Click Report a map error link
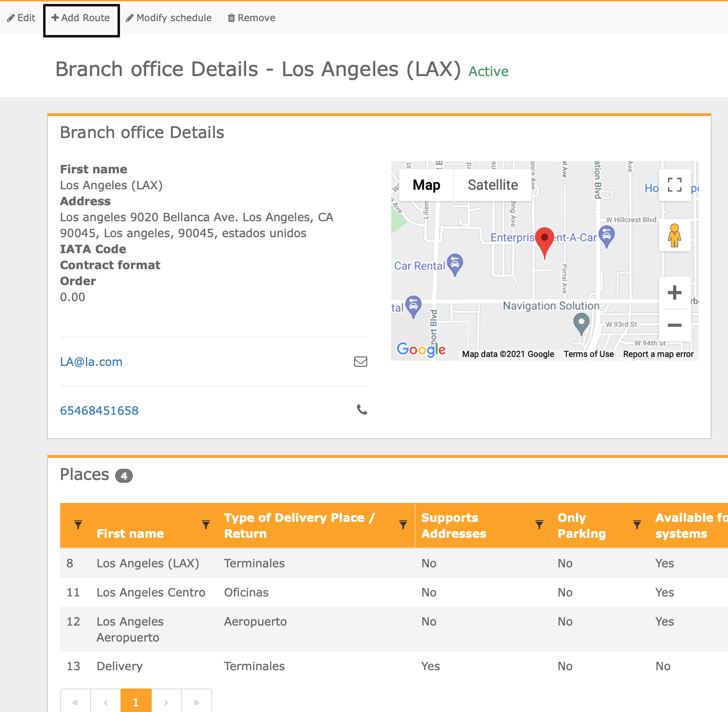Image resolution: width=728 pixels, height=712 pixels. 658,354
